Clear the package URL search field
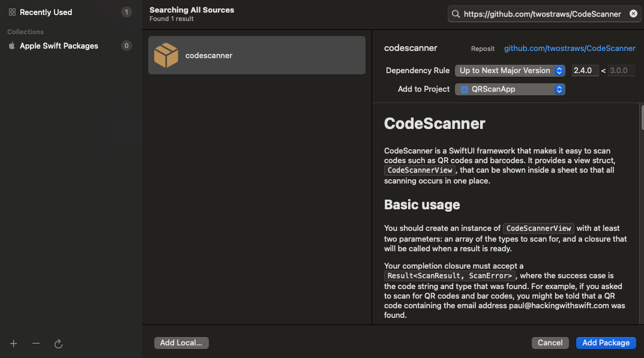The width and height of the screenshot is (644, 358). pos(633,14)
